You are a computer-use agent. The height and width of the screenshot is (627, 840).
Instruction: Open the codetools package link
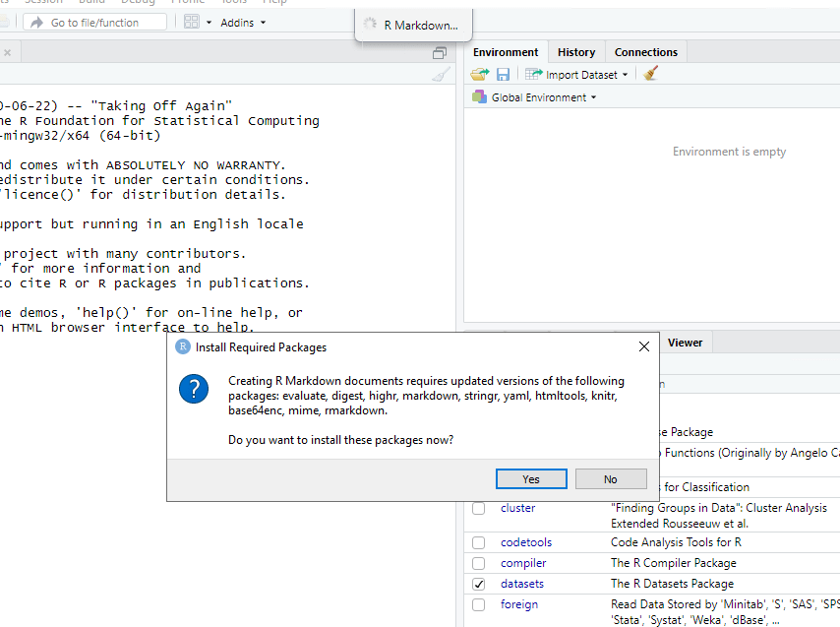coord(527,541)
